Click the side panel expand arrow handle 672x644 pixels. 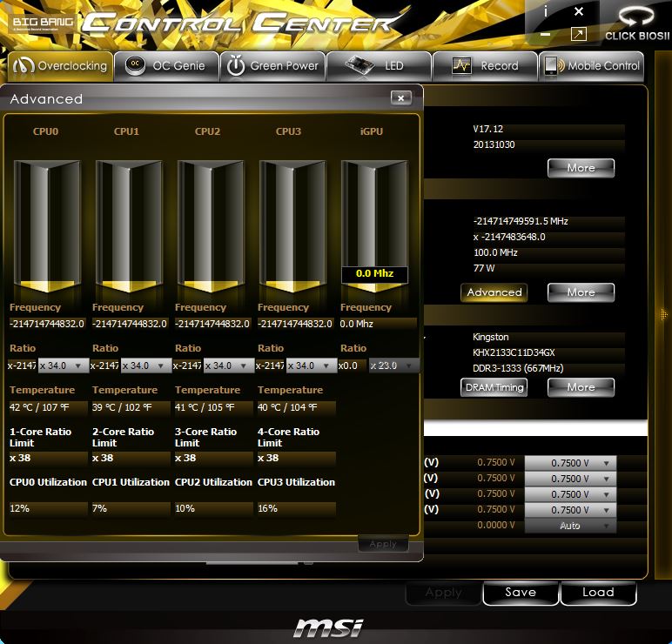tap(663, 314)
